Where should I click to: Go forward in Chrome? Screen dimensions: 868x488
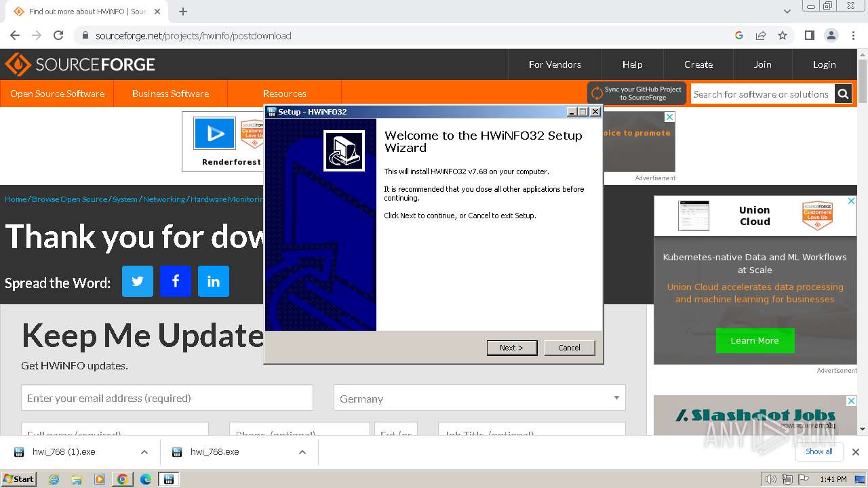click(37, 35)
